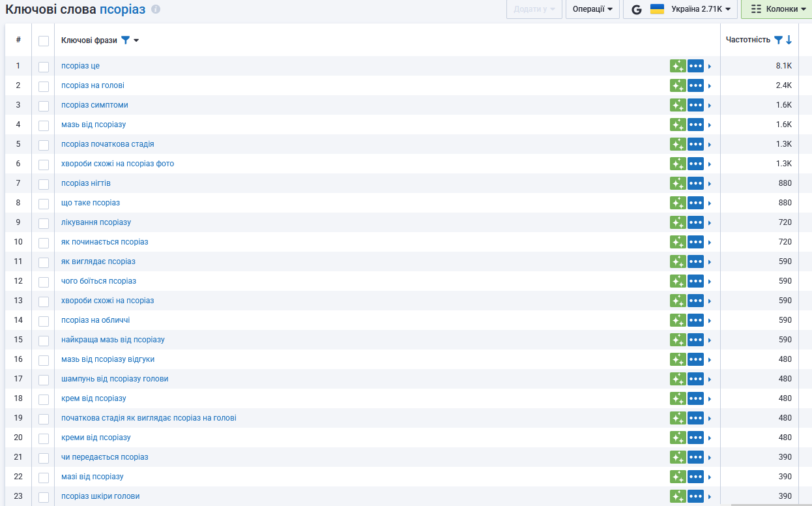This screenshot has width=812, height=506.
Task: Click green sparkle icon for мазь від псоріазу
Action: [678, 125]
